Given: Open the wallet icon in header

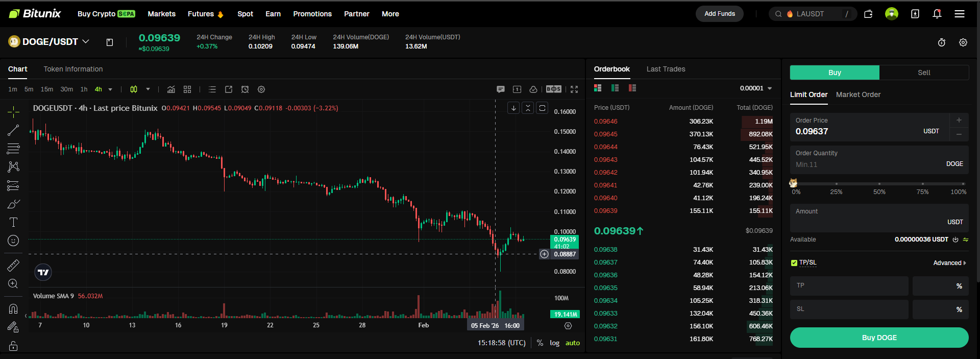Looking at the screenshot, I should coord(868,14).
